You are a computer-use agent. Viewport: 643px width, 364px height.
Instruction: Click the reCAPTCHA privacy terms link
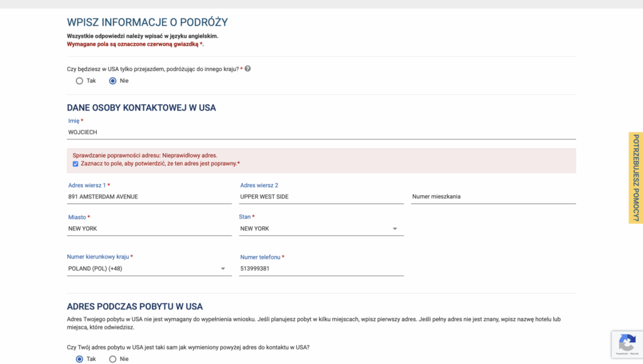tap(627, 355)
